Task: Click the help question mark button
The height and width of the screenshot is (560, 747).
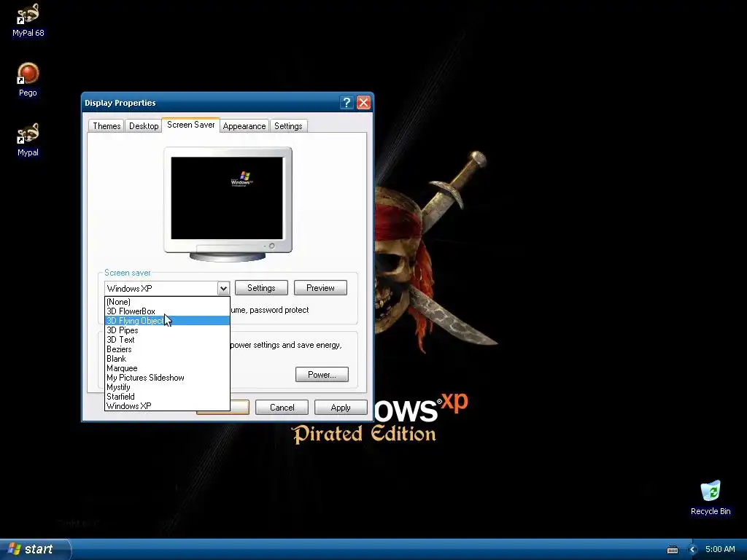Action: click(347, 102)
